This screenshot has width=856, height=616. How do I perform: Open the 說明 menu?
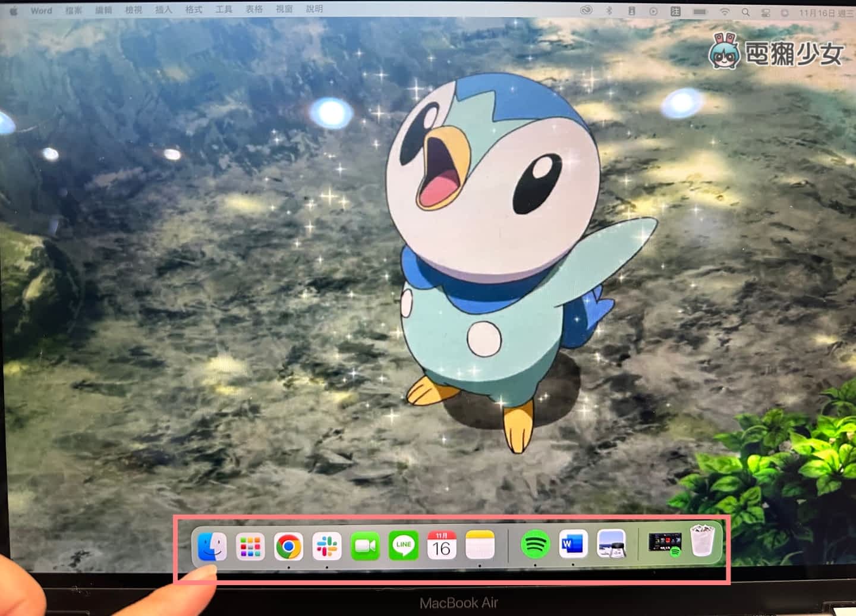314,9
